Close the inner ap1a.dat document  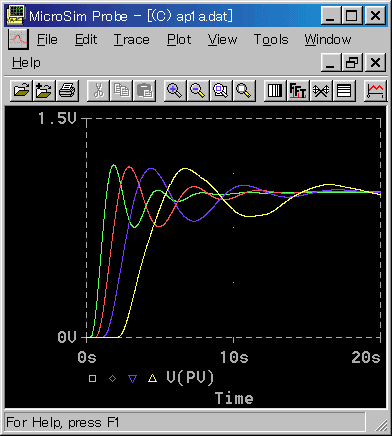coord(376,63)
